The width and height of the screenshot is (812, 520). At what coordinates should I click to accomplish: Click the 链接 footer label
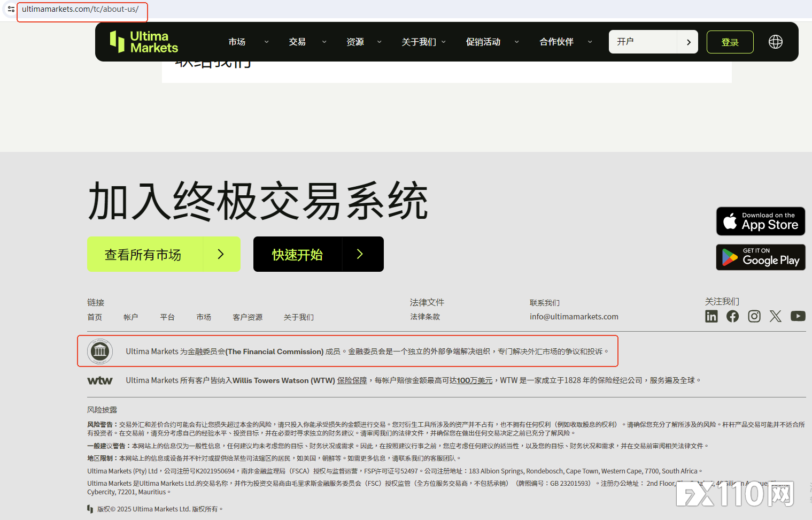(96, 302)
